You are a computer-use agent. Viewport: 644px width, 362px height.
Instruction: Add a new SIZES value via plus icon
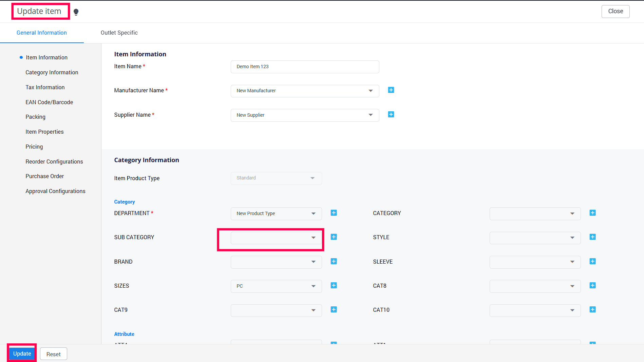334,285
